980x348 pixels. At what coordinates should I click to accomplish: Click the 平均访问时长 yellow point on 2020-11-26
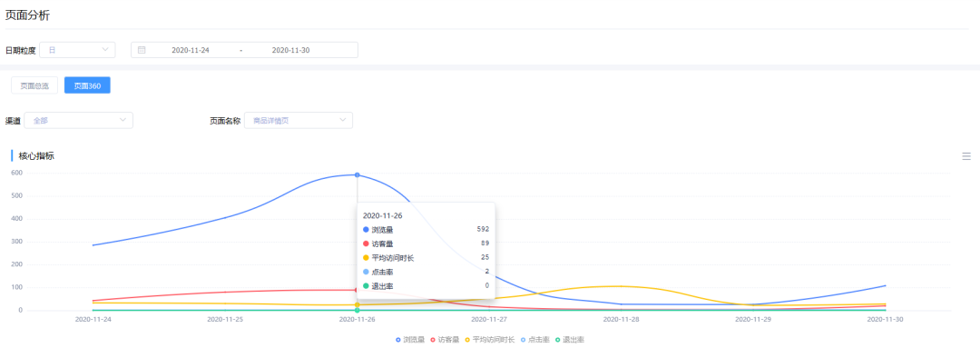tap(357, 304)
